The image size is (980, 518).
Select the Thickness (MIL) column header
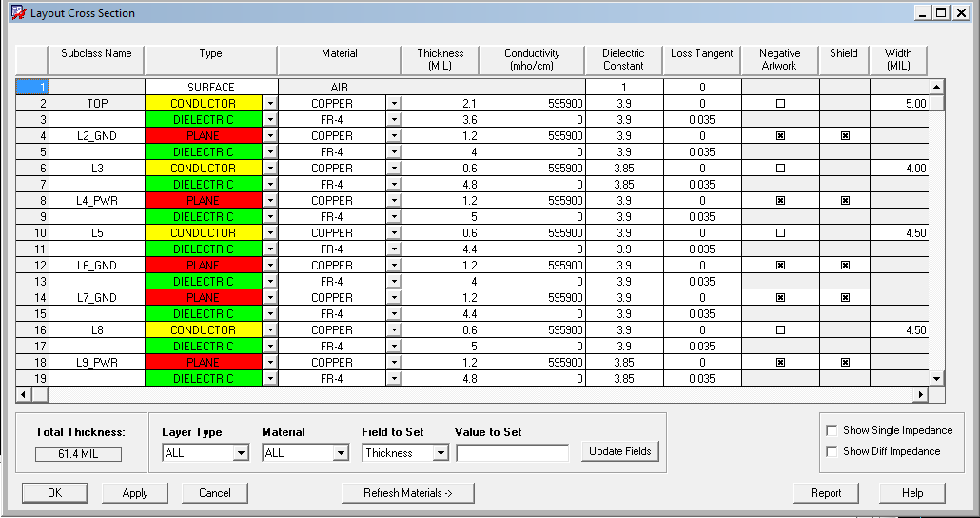(x=441, y=60)
